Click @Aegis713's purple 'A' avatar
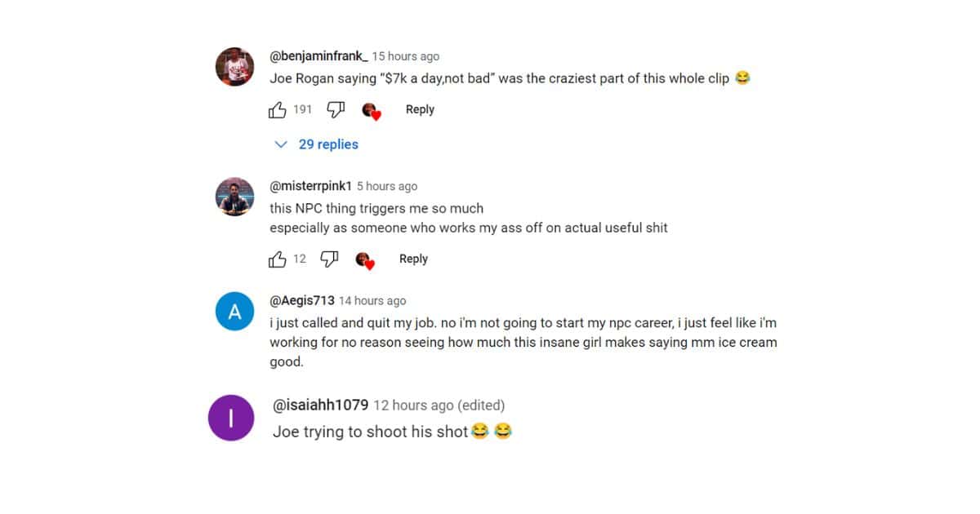The height and width of the screenshot is (514, 980). point(234,311)
